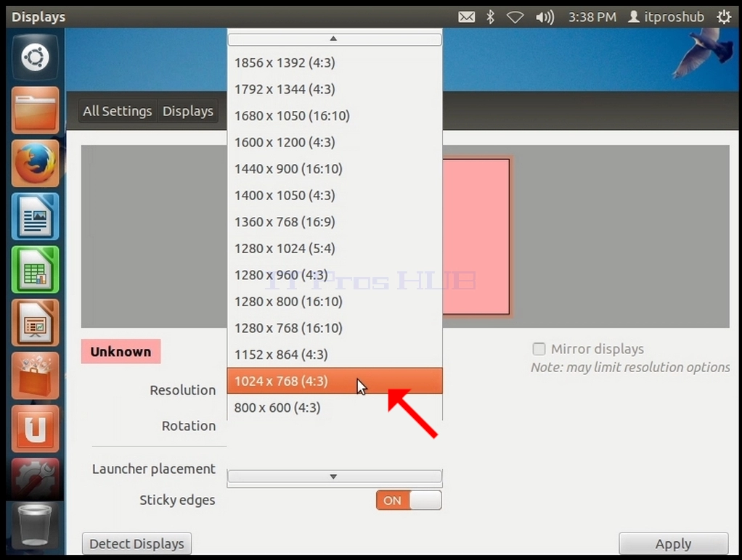This screenshot has height=560, width=742.
Task: Open the Bluetooth indicator menu
Action: pos(490,17)
